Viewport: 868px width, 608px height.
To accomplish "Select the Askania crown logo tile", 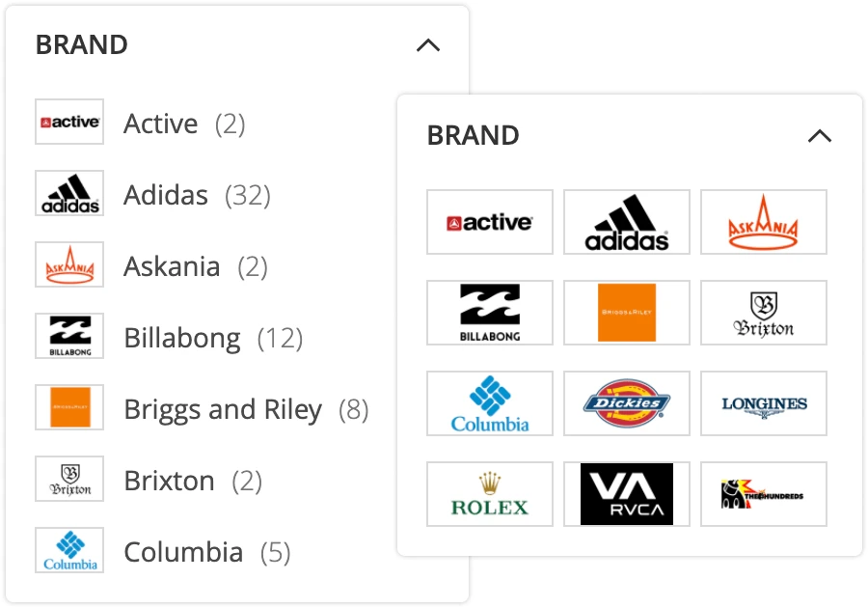I will tap(763, 221).
